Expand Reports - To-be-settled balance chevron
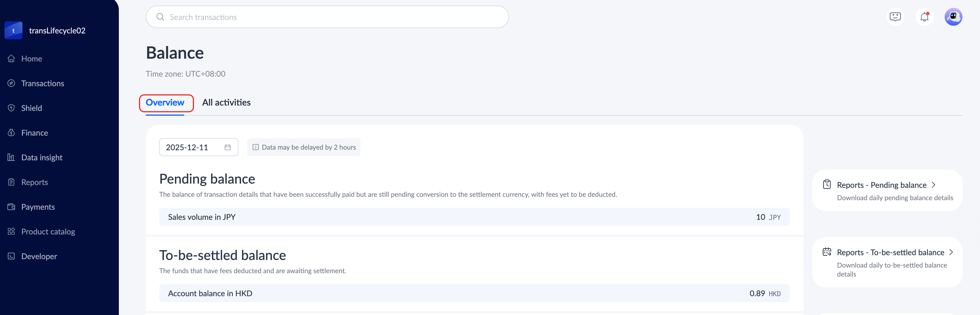Screen dimensions: 980x315 pos(951,252)
